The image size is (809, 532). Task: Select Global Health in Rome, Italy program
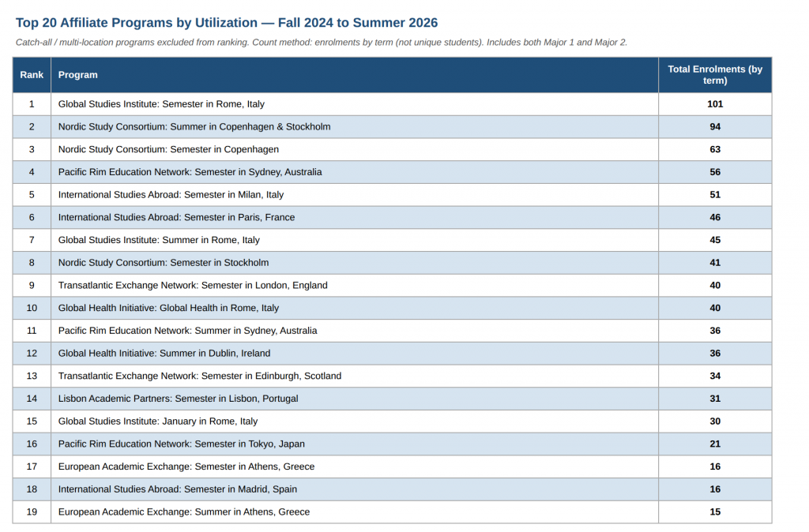168,309
